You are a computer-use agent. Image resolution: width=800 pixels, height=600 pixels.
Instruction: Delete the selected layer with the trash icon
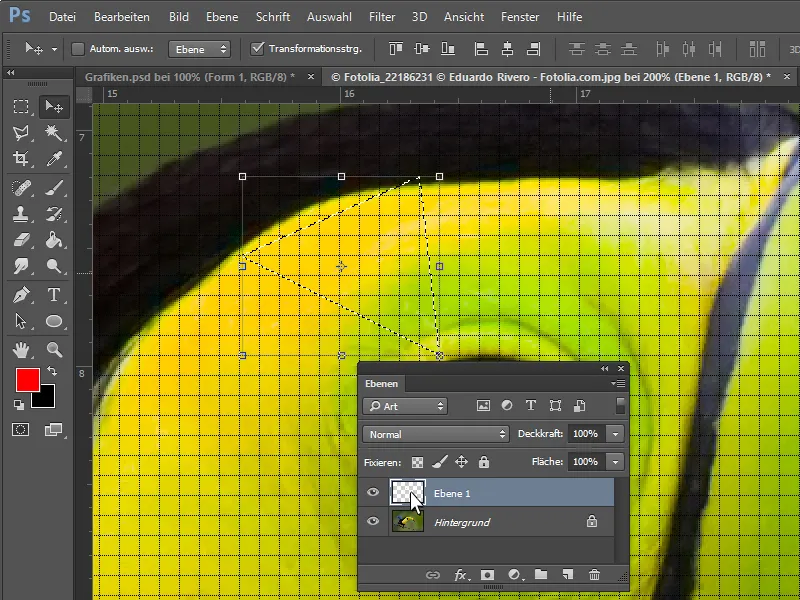coord(596,574)
